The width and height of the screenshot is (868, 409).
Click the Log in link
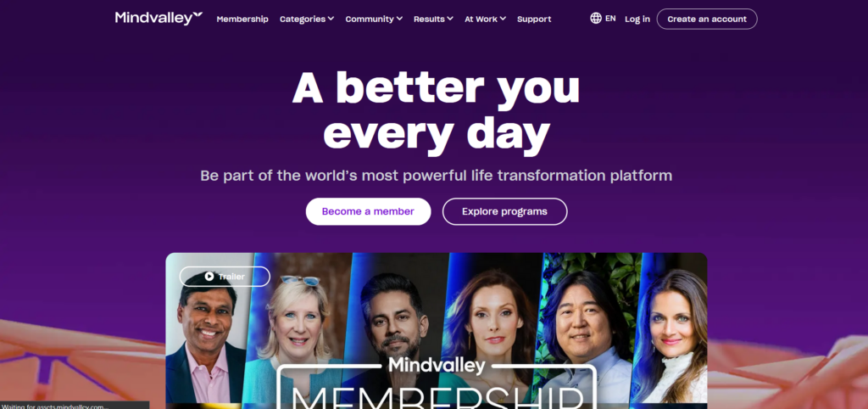pos(637,19)
